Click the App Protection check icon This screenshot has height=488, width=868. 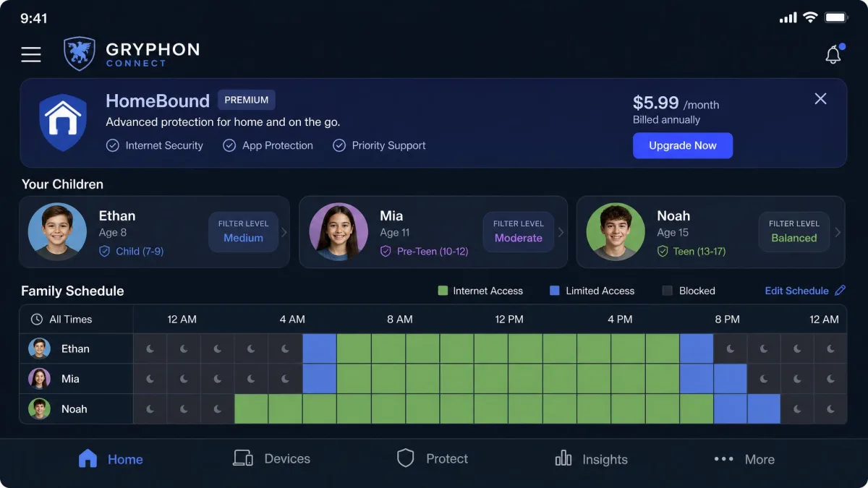coord(229,145)
